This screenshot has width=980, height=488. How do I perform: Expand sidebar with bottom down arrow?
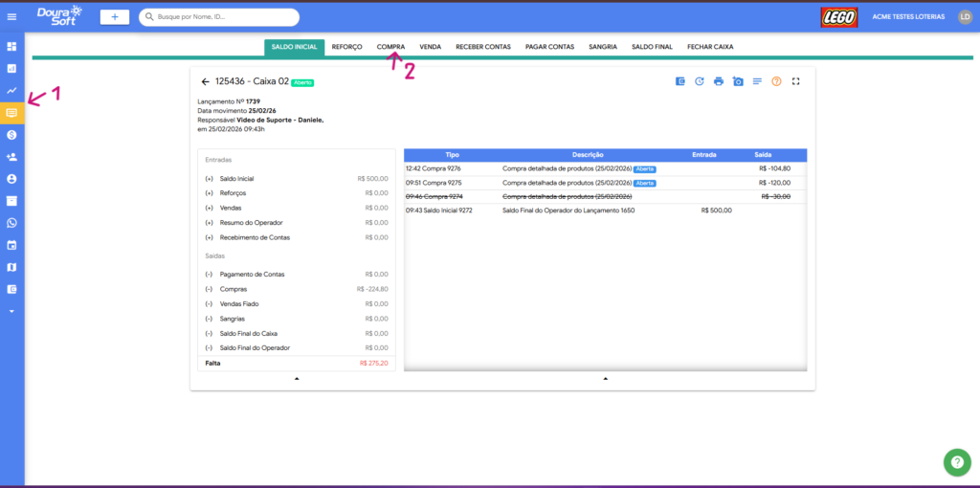(12, 311)
